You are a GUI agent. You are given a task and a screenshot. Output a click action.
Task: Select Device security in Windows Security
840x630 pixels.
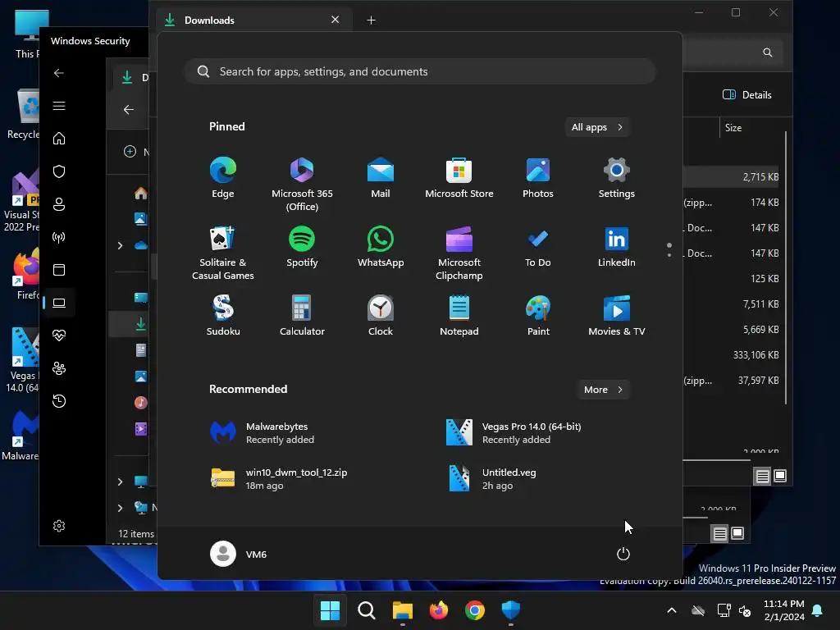pyautogui.click(x=59, y=303)
